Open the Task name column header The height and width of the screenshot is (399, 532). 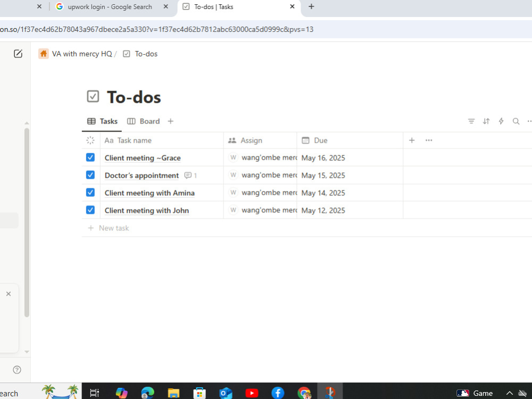point(162,140)
